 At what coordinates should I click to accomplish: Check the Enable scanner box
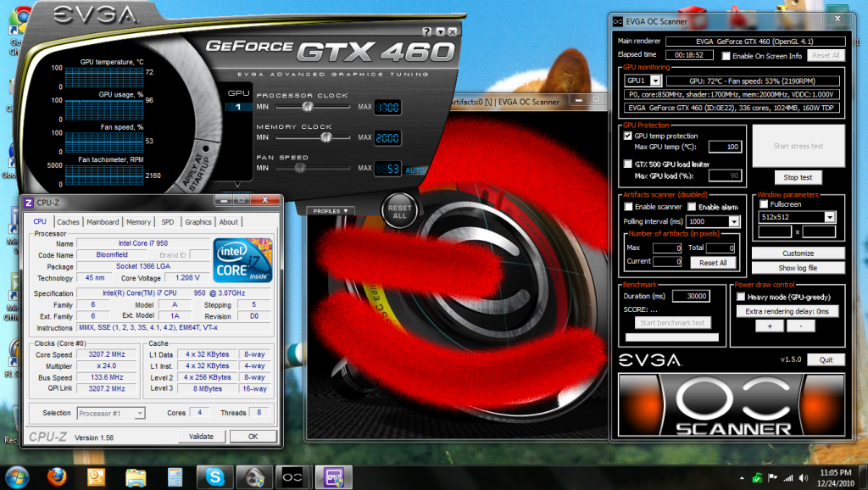628,207
